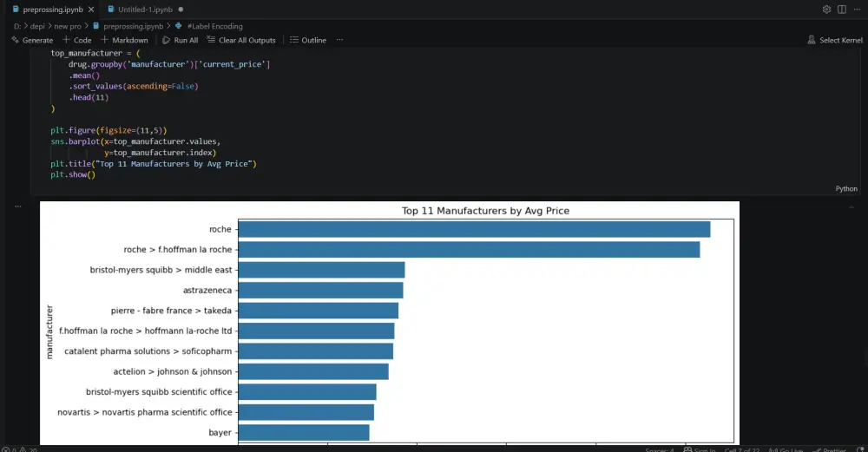Image resolution: width=868 pixels, height=452 pixels.
Task: Click 'bristol-myers squibb scientific office' label
Action: click(159, 391)
